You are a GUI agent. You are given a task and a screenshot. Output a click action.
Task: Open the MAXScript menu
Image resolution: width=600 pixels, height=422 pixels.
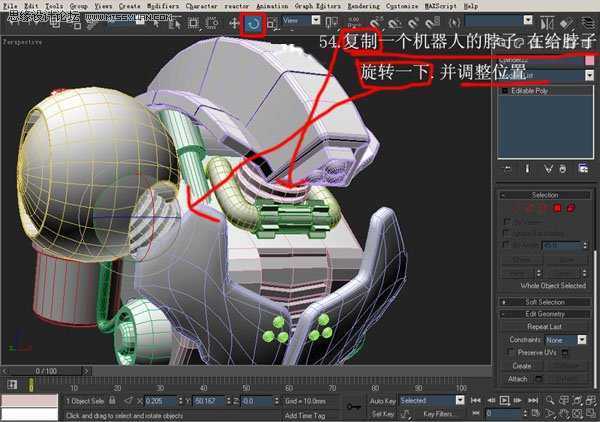[x=440, y=6]
